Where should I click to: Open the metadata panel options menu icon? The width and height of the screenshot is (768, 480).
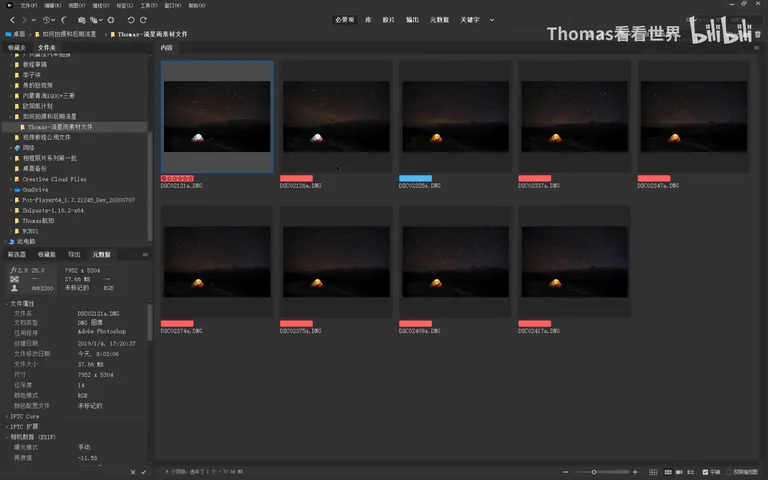[145, 255]
